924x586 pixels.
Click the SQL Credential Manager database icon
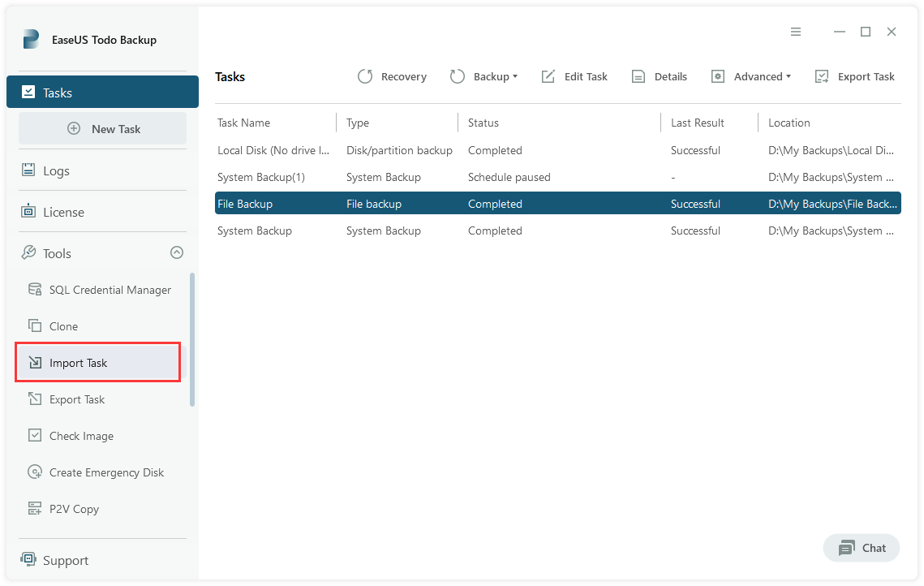(x=35, y=289)
